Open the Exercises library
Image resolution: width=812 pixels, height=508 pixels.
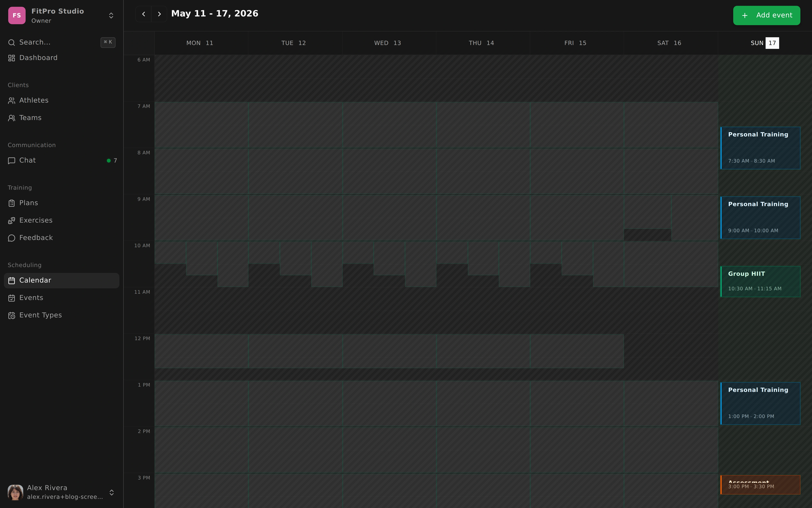(x=62, y=220)
